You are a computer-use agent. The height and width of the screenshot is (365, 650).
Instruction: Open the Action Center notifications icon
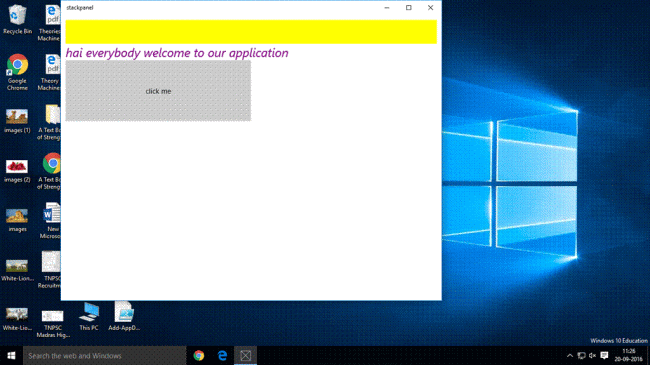click(604, 355)
